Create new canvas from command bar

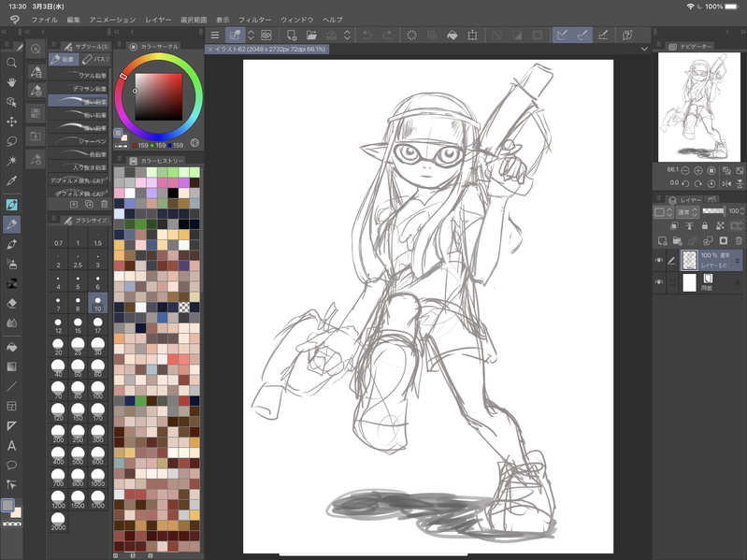291,35
